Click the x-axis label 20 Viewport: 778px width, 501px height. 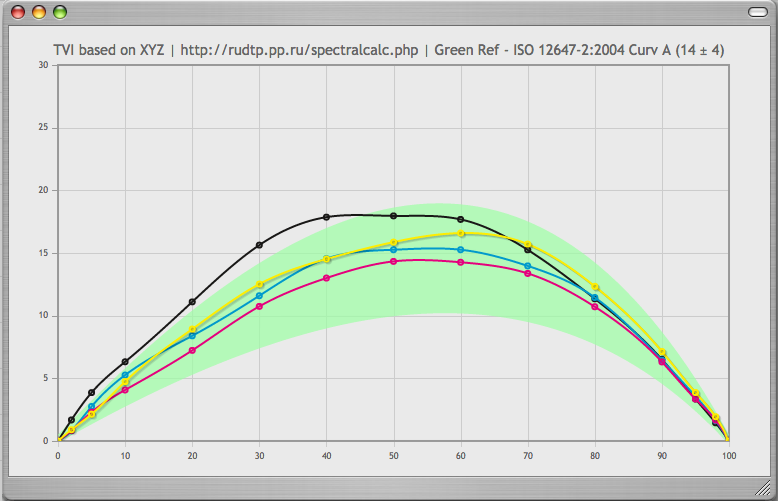click(x=193, y=456)
